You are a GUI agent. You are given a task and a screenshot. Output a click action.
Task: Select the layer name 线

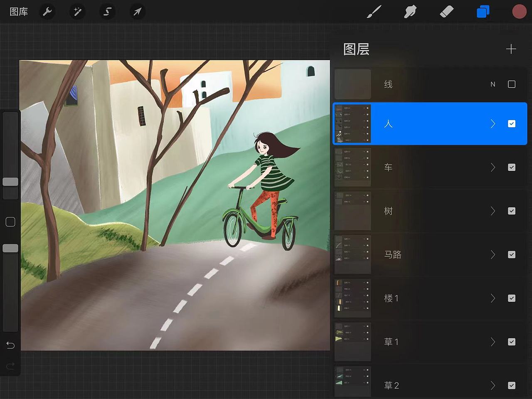coord(388,84)
